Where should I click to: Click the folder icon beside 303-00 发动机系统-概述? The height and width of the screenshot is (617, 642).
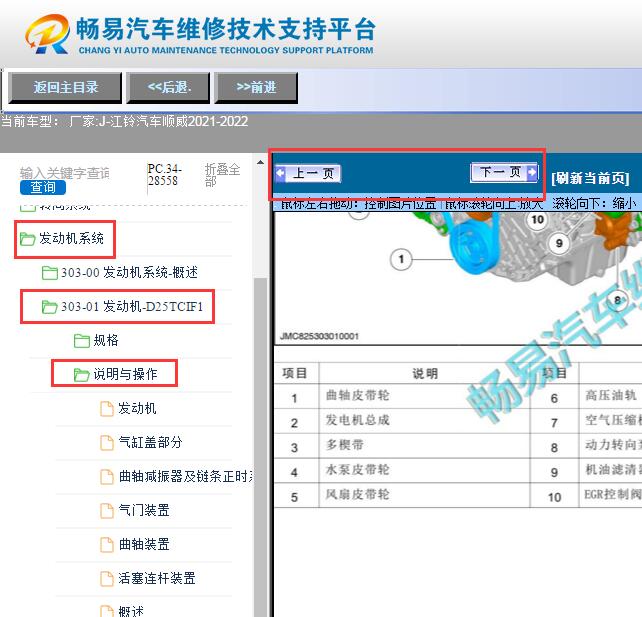pyautogui.click(x=50, y=273)
